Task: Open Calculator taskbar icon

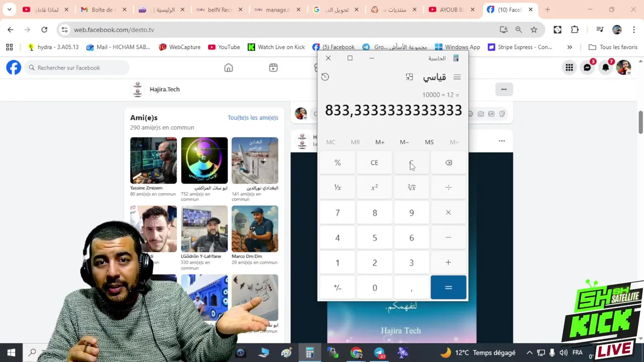Action: click(x=309, y=352)
